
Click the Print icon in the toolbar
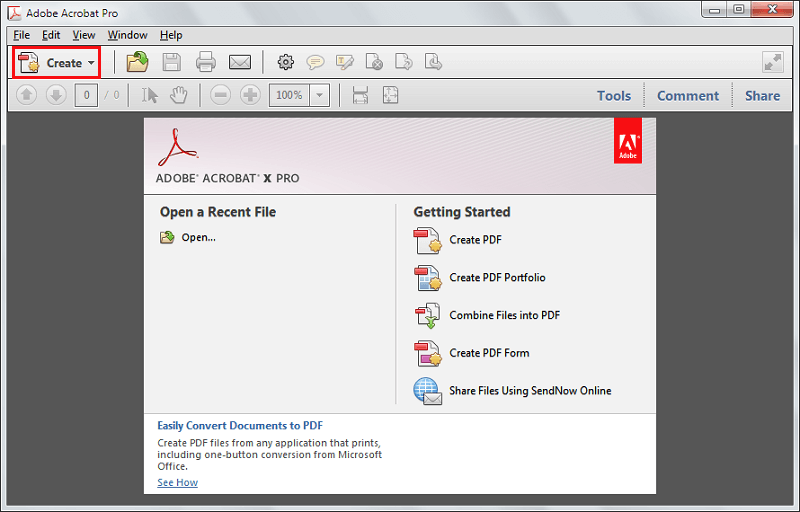pyautogui.click(x=206, y=62)
